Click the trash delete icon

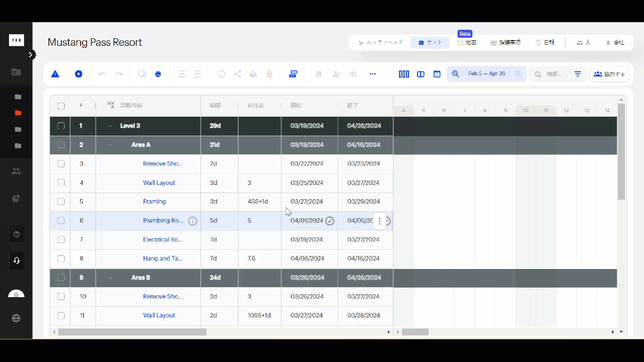point(270,74)
